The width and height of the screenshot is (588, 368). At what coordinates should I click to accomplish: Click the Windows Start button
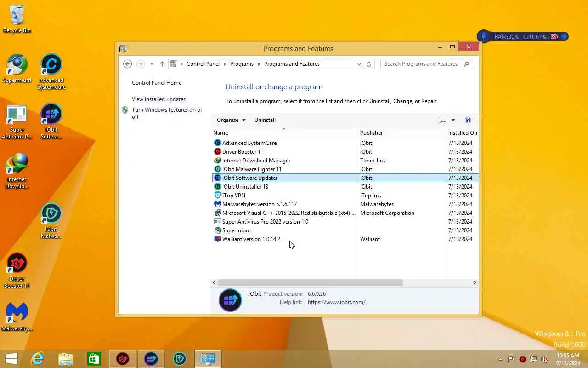11,359
